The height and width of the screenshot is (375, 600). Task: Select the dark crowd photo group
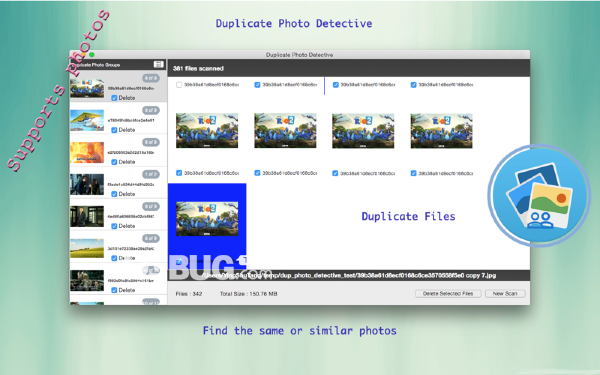tap(118, 279)
